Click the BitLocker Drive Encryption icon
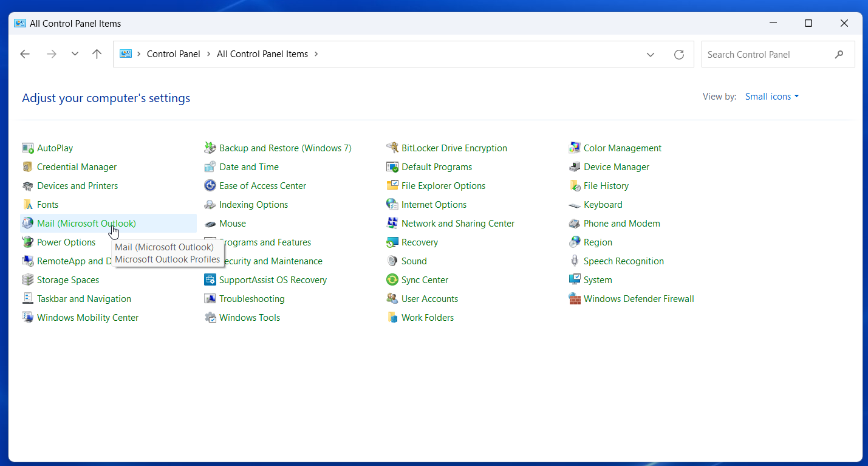This screenshot has height=466, width=868. tap(392, 148)
